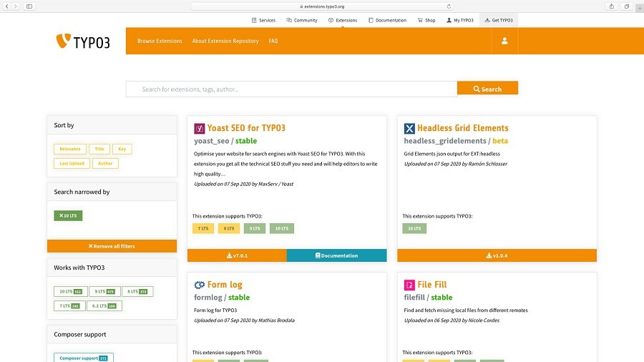Toggle the browser sidebar icon
Viewport: 644px width, 362px height.
[29, 6]
